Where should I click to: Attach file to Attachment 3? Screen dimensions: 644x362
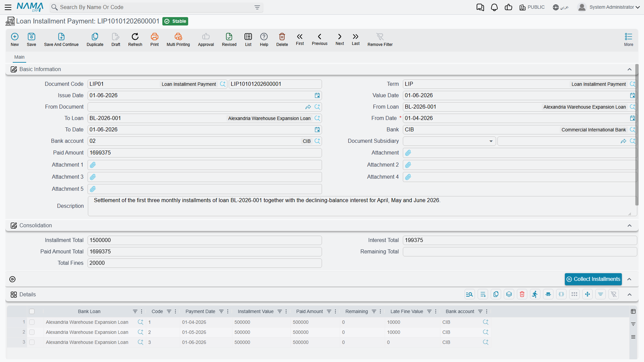[93, 177]
